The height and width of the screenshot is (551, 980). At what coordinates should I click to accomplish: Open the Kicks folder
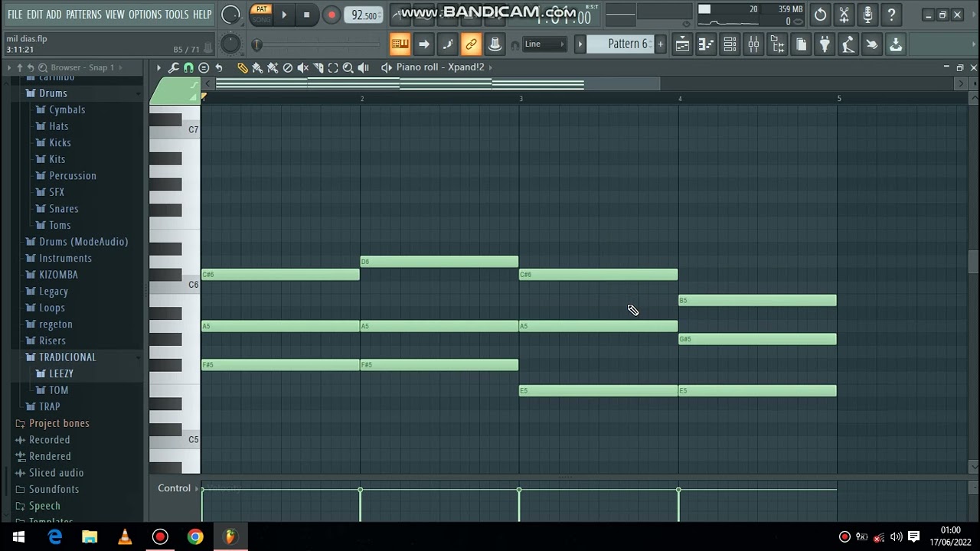60,142
